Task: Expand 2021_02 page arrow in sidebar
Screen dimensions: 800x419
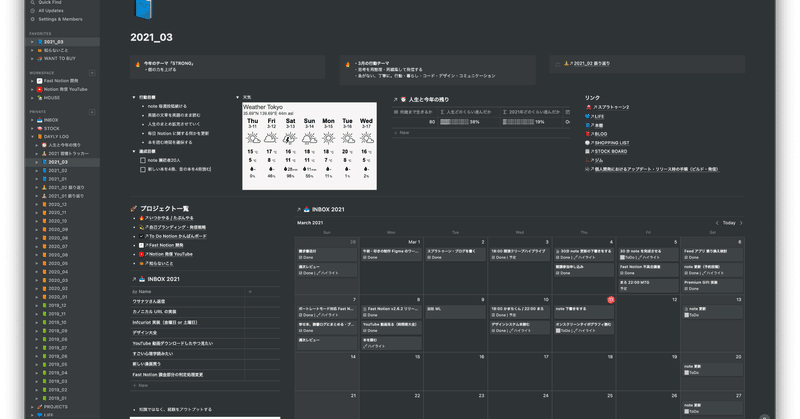Action: point(37,170)
